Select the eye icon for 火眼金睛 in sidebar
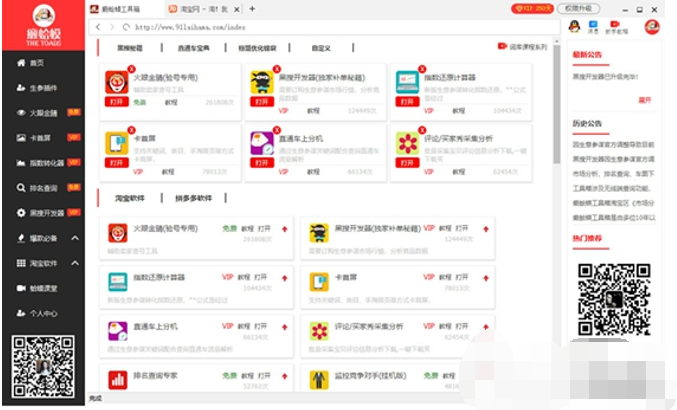Viewport: 677px width, 410px height. (x=21, y=113)
